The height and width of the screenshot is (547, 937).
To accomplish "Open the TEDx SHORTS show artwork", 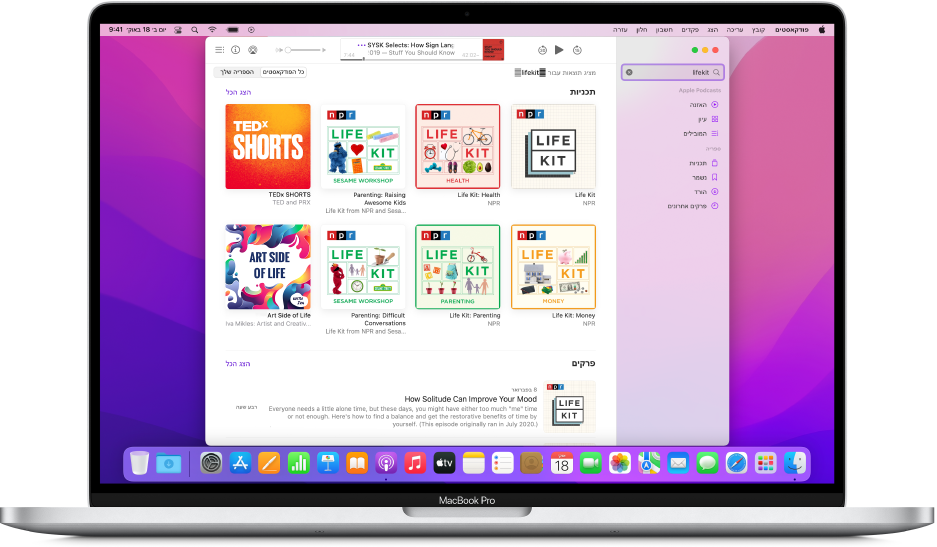I will (268, 146).
